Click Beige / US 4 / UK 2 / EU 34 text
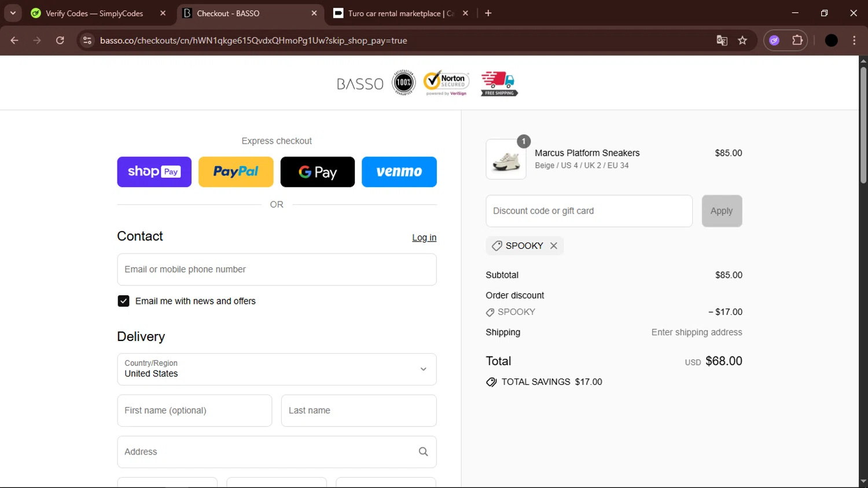This screenshot has width=868, height=488. point(582,166)
